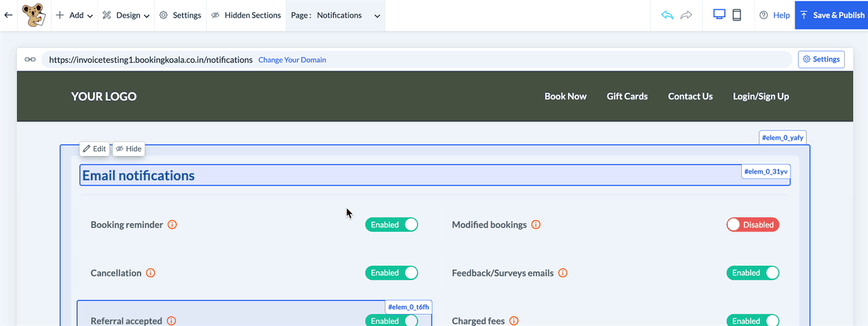Expand the Design dropdown

click(126, 15)
